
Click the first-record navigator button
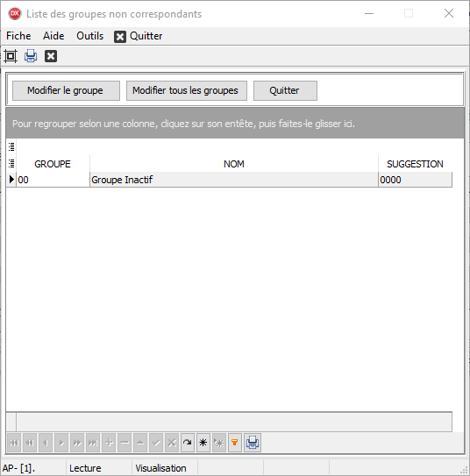(x=14, y=443)
